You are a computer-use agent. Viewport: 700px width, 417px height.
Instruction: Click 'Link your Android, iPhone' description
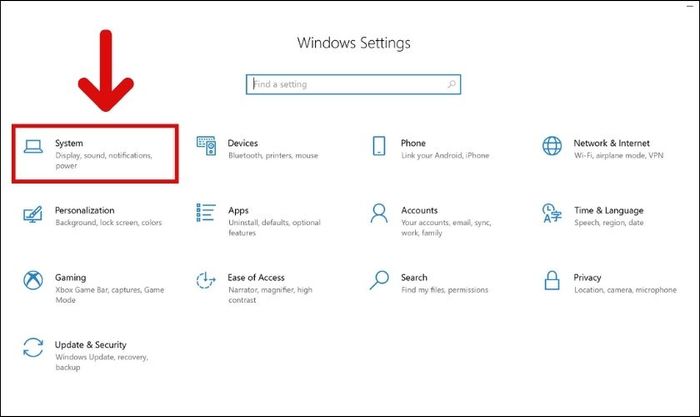pyautogui.click(x=445, y=155)
